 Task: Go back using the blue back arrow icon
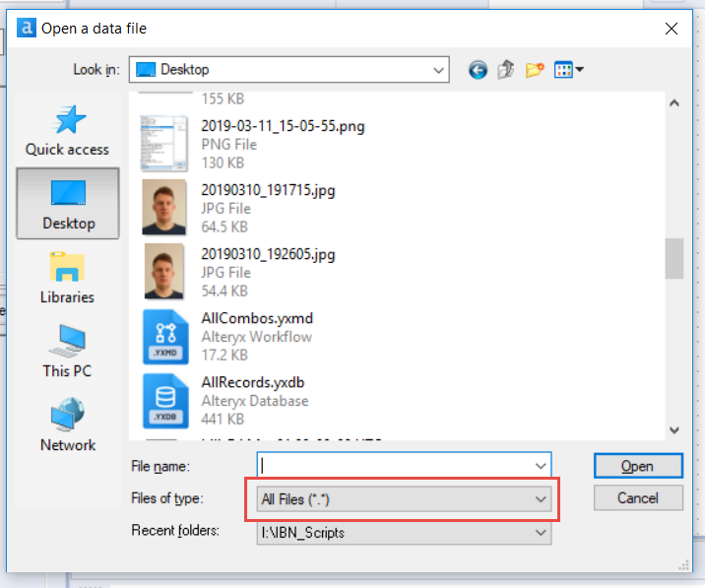pos(478,70)
